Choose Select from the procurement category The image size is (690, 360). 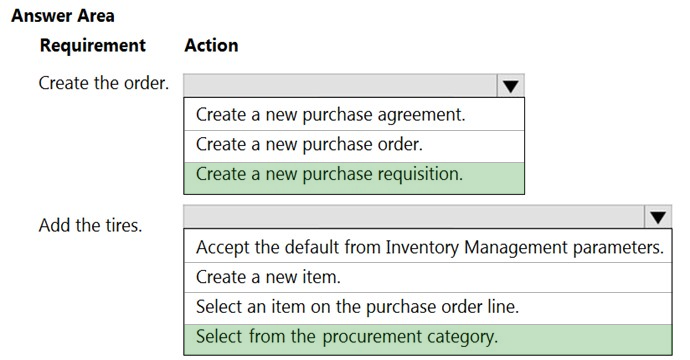[428, 339]
